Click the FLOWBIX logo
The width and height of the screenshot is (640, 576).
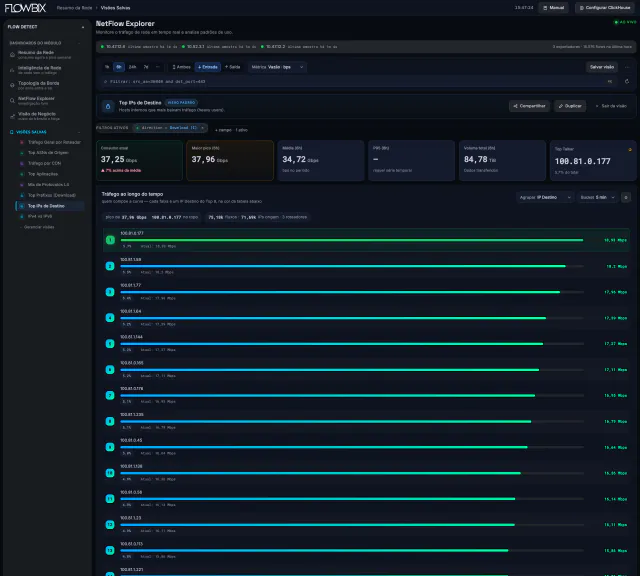(25, 8)
